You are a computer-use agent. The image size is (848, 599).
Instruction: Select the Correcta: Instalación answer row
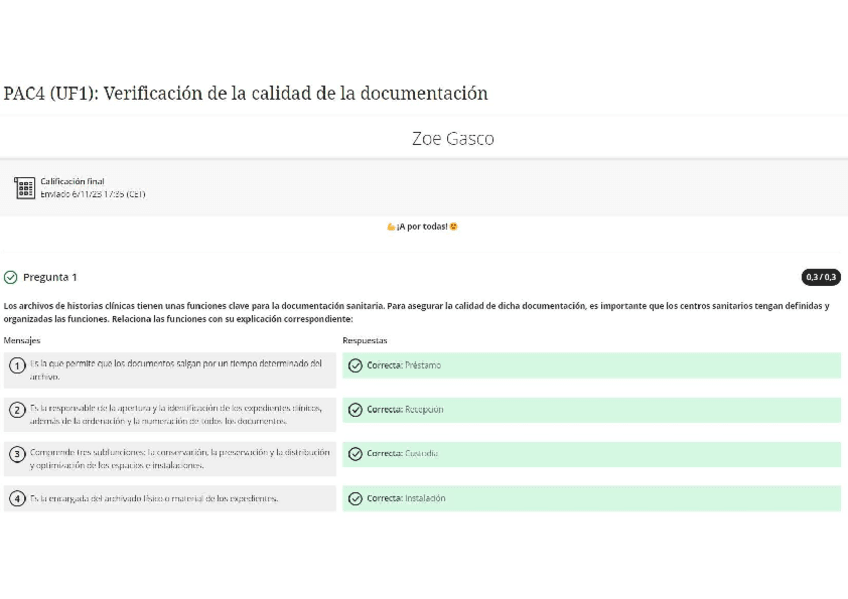click(x=592, y=498)
